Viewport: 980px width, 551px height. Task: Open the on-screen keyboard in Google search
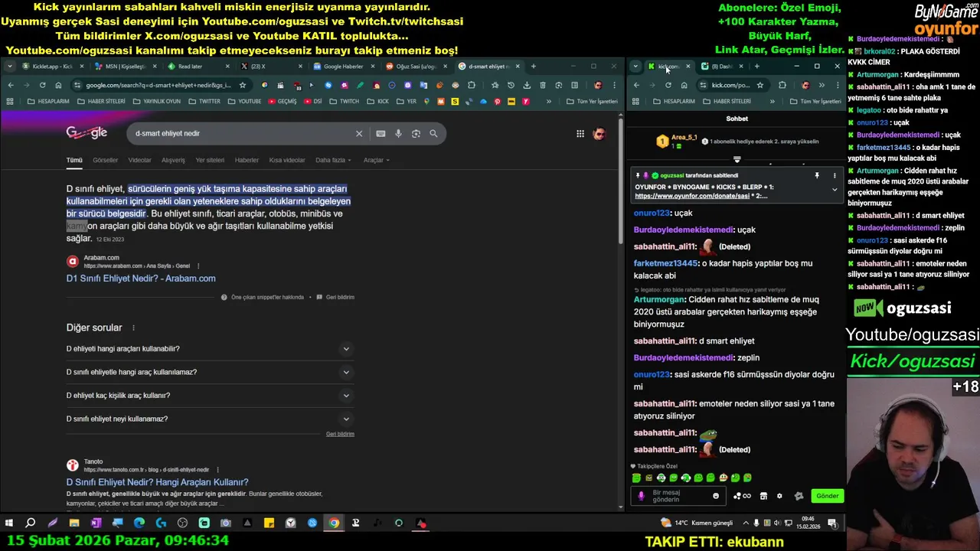[381, 133]
